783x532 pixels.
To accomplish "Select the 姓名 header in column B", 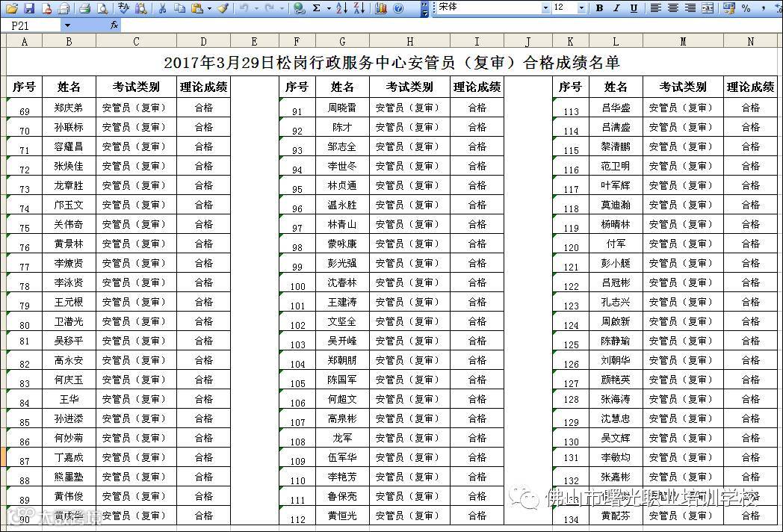I will click(x=69, y=87).
